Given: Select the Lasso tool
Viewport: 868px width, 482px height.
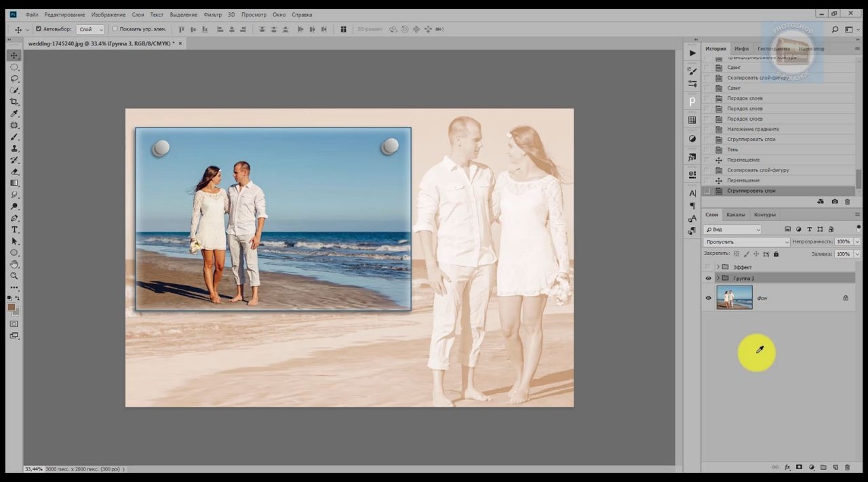Looking at the screenshot, I should [x=14, y=79].
